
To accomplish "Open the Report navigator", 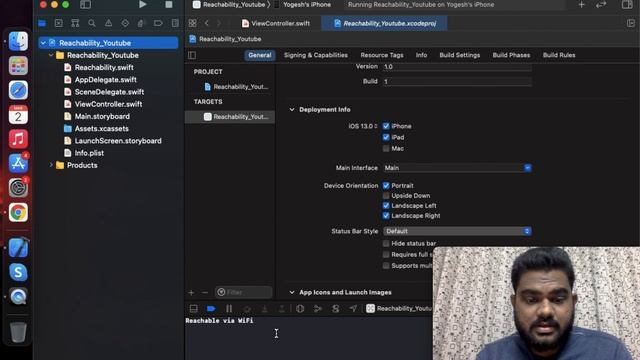I will (x=175, y=23).
